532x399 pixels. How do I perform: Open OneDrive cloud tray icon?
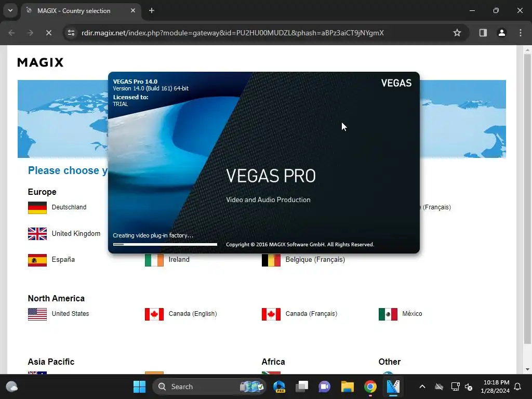point(439,387)
